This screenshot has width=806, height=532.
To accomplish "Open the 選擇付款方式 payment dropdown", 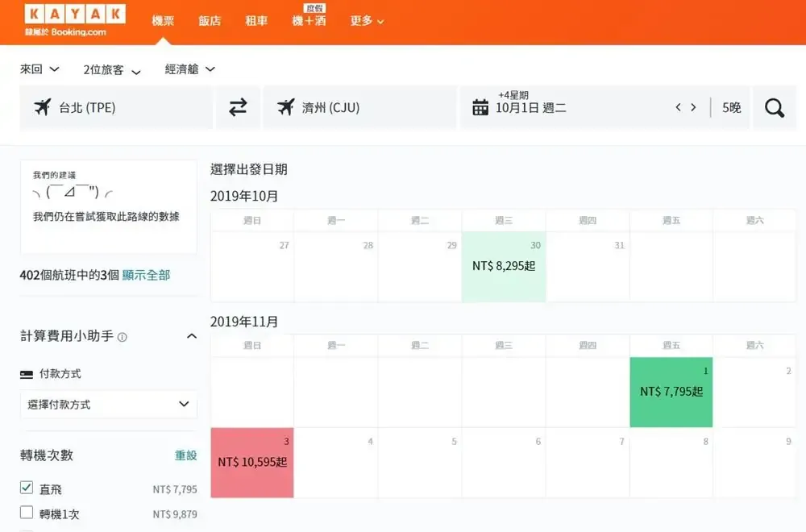I will coord(109,405).
